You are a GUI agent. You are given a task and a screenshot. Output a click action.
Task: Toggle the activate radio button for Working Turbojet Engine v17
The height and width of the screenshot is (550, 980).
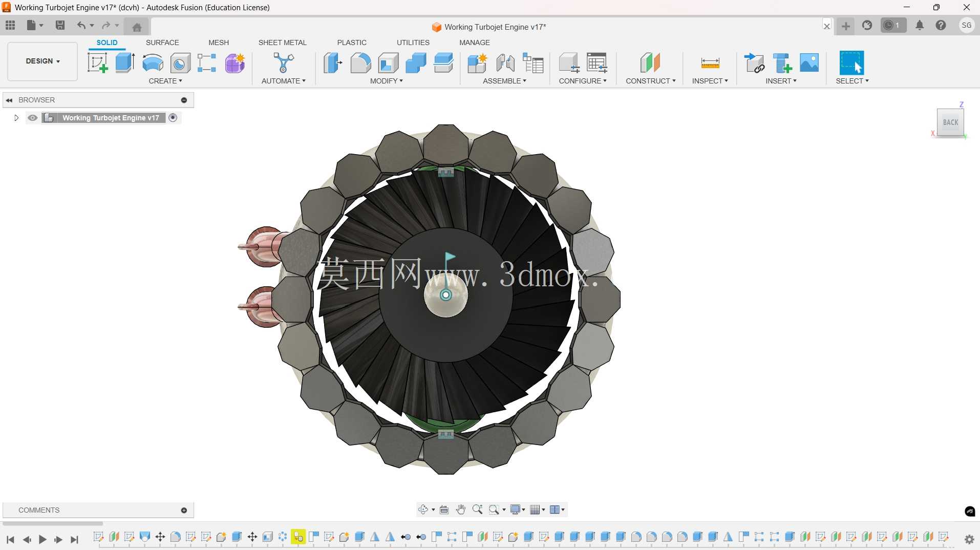point(173,118)
